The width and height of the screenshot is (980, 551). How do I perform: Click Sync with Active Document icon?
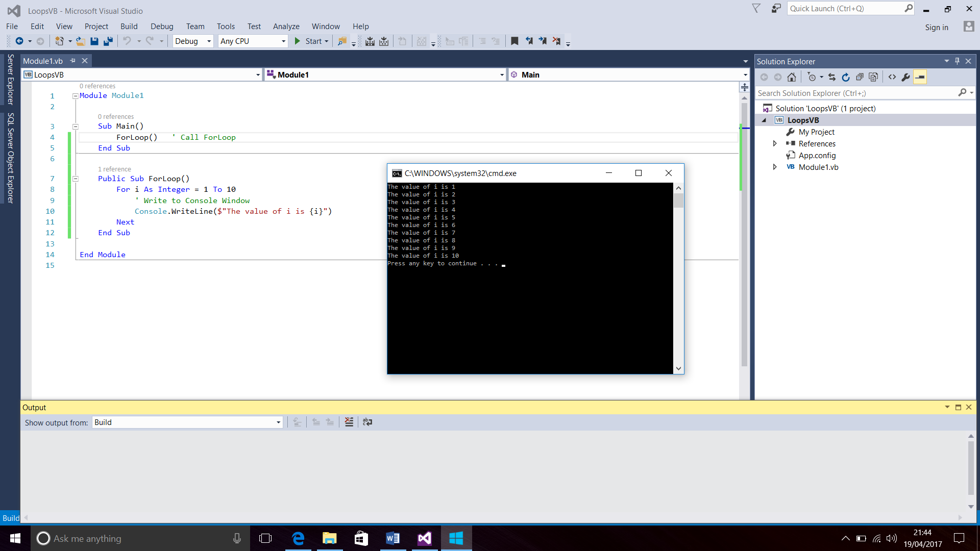click(832, 77)
